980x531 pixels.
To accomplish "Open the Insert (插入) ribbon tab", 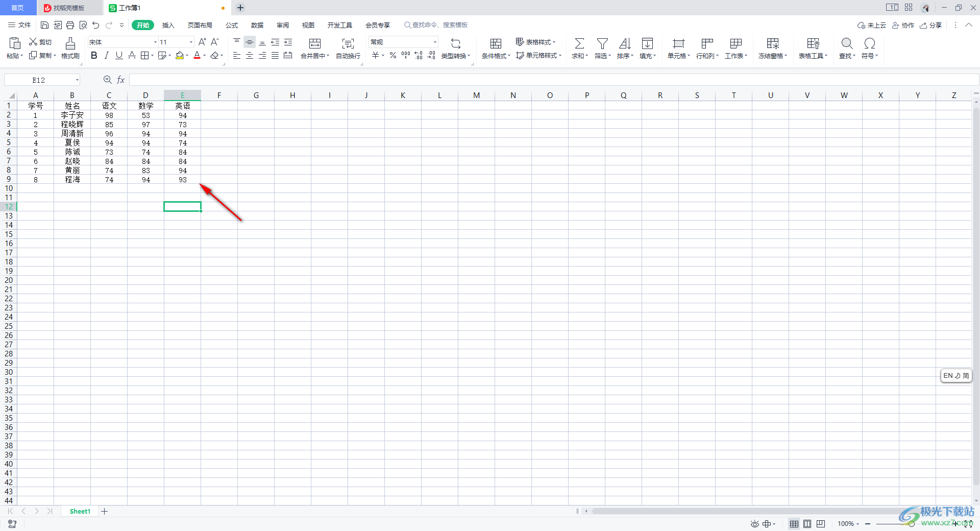I will 168,25.
